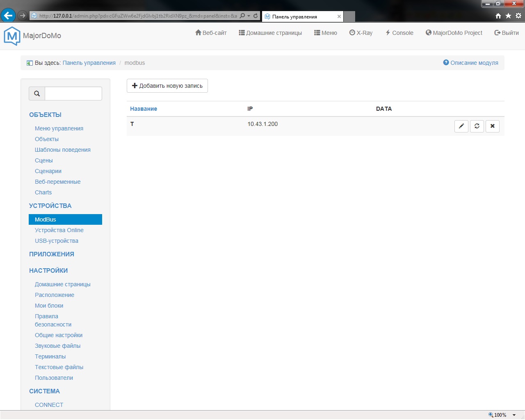Viewport: 525px width, 420px height.
Task: Click the record name T
Action: click(132, 124)
